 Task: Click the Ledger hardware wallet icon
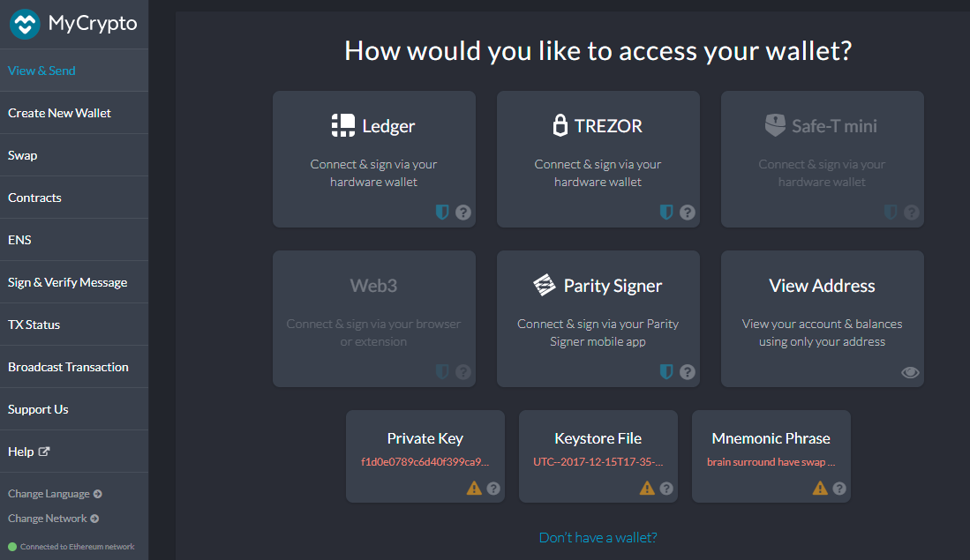tap(342, 124)
